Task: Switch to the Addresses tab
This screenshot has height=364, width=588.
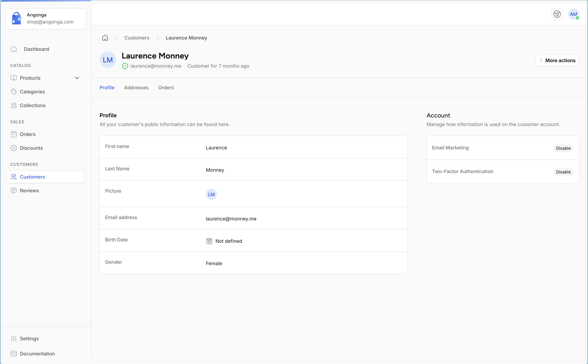Action: 136,88
